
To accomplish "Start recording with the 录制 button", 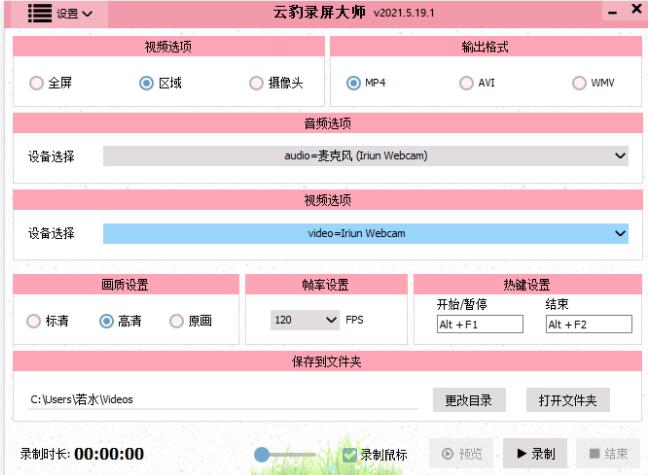I will (x=535, y=454).
